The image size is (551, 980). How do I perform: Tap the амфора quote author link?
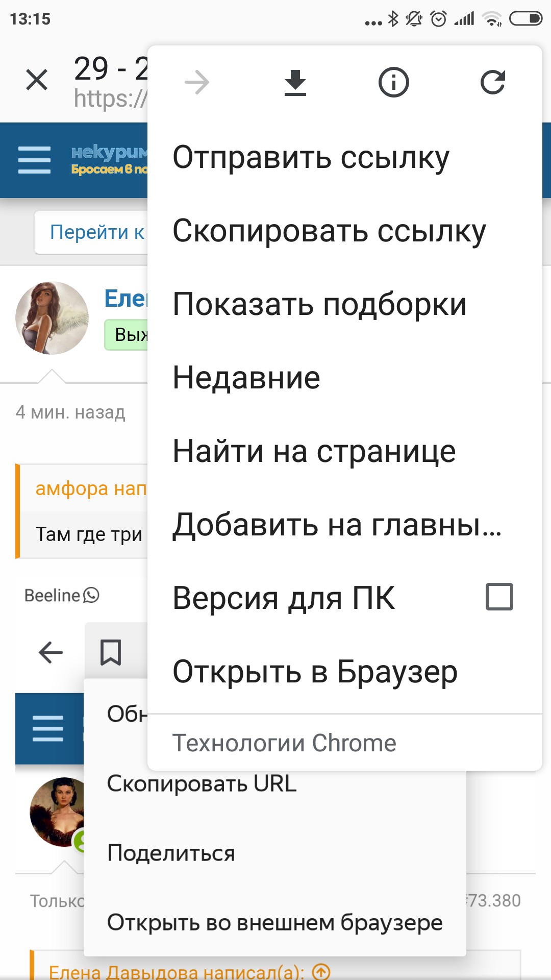tap(90, 488)
